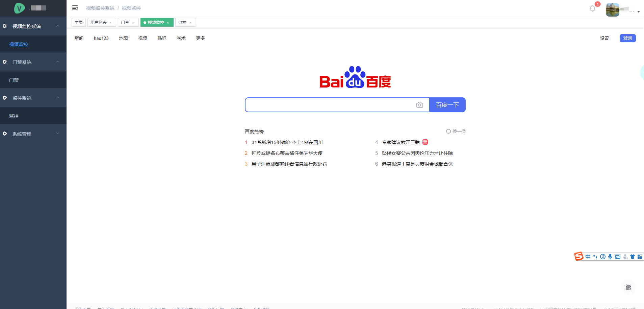The image size is (644, 309).
Task: Open Sogou soft keyboard icon
Action: [617, 256]
